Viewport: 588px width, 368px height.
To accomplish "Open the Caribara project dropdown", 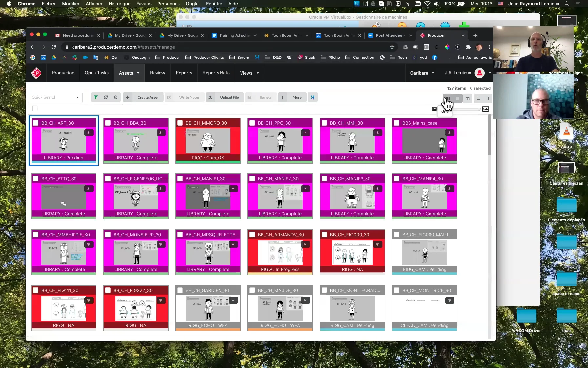I will 422,73.
